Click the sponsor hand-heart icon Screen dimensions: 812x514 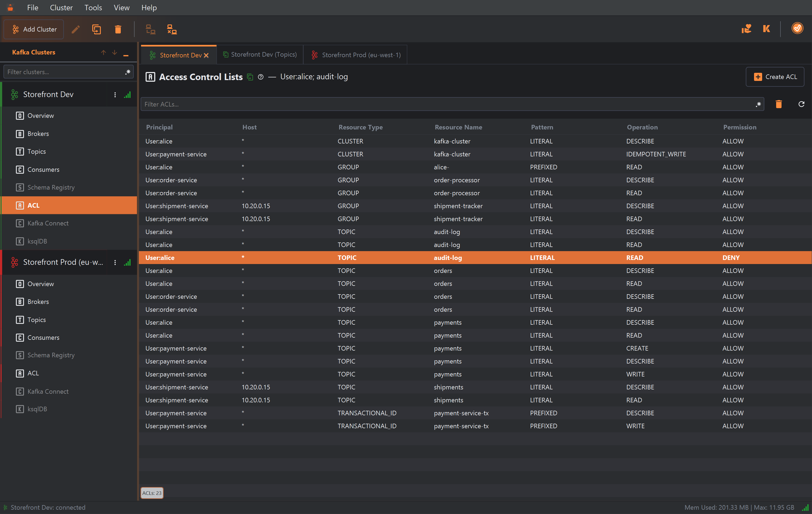point(746,29)
